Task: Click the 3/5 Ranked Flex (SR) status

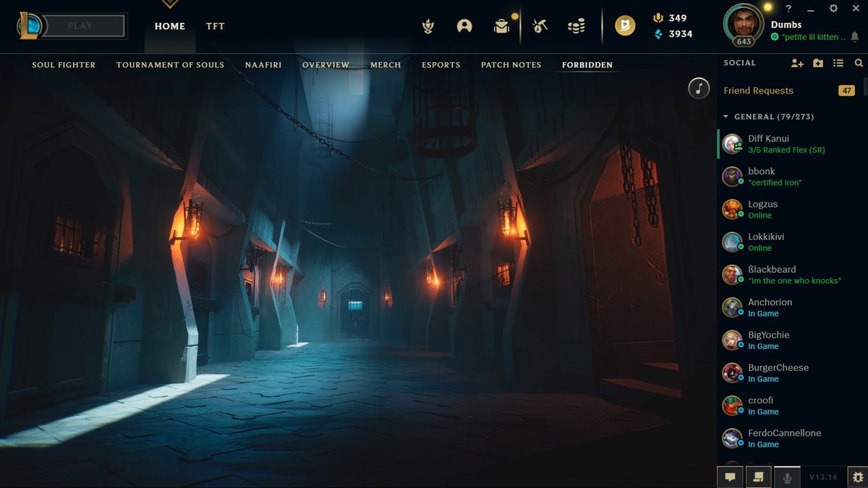Action: point(786,150)
